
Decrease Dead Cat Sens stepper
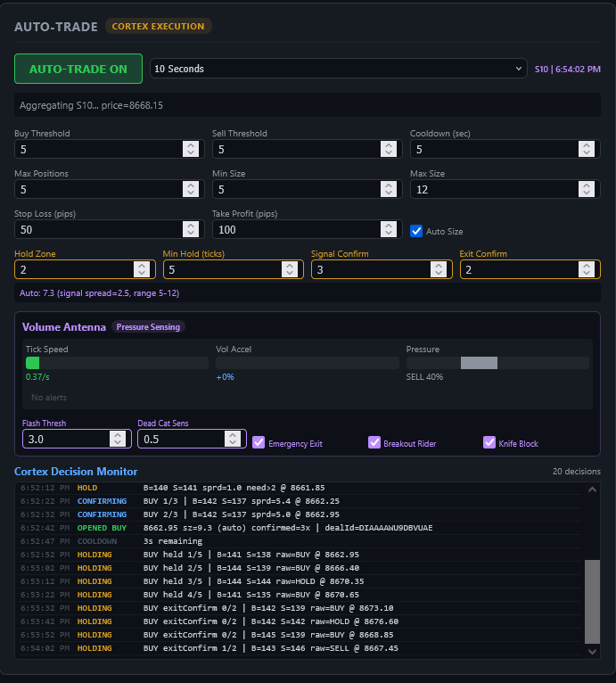pos(233,442)
